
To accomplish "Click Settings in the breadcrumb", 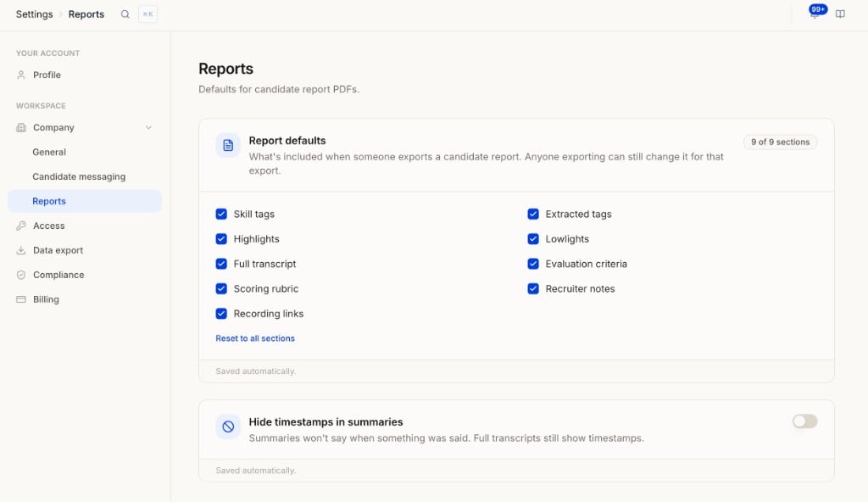I will (x=34, y=14).
